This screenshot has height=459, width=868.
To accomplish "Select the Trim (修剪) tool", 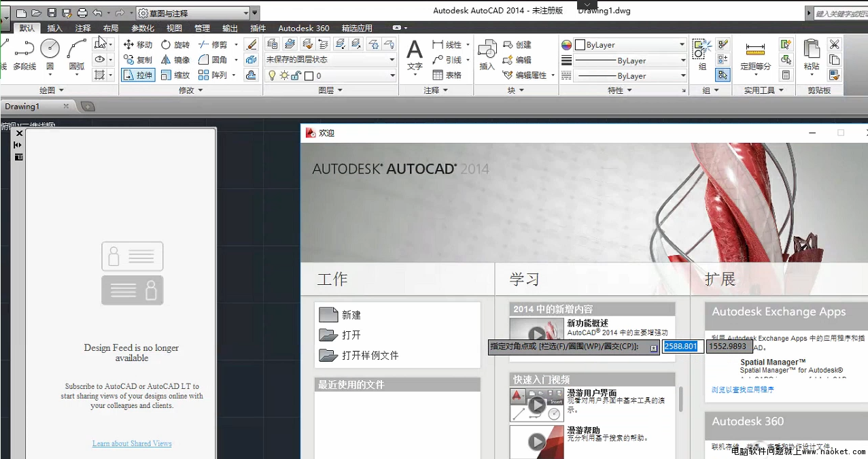I will pos(213,44).
